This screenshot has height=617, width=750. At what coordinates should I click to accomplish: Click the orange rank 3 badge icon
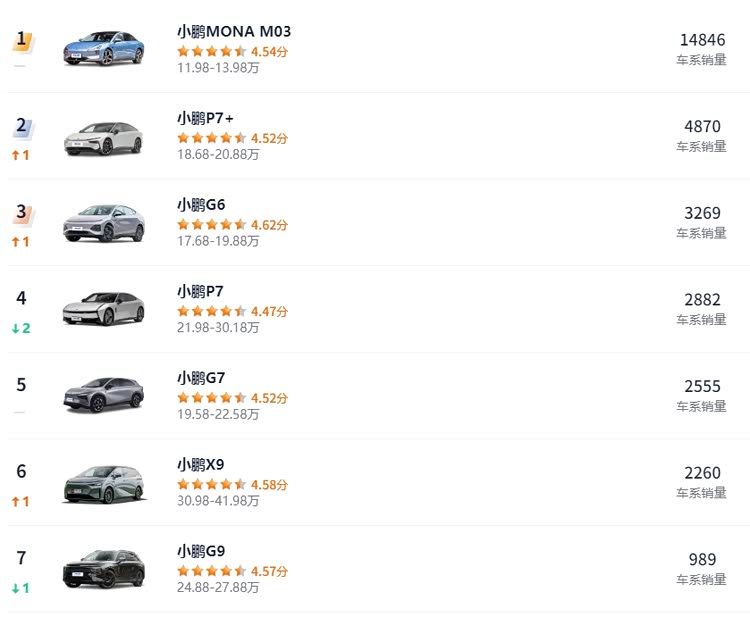click(x=22, y=214)
